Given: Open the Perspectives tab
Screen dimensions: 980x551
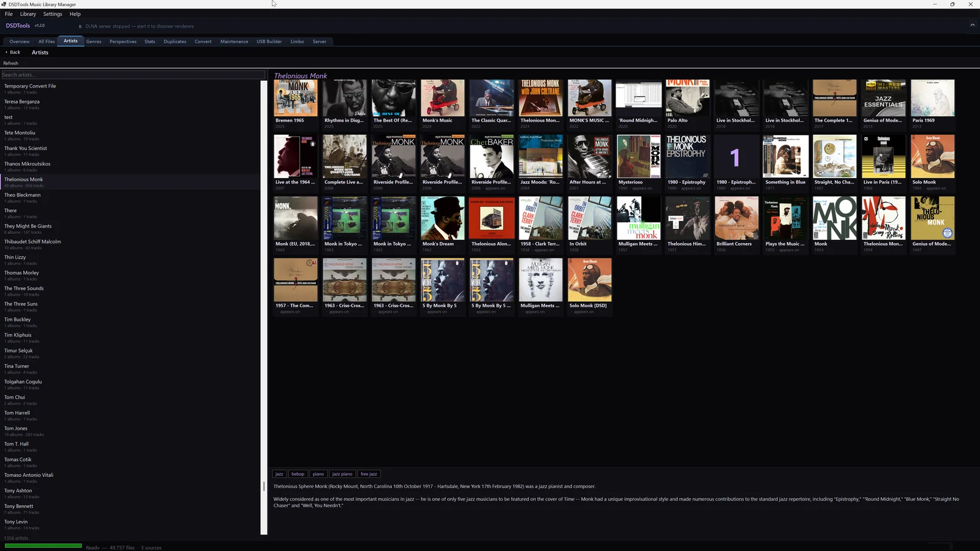Looking at the screenshot, I should tap(123, 42).
